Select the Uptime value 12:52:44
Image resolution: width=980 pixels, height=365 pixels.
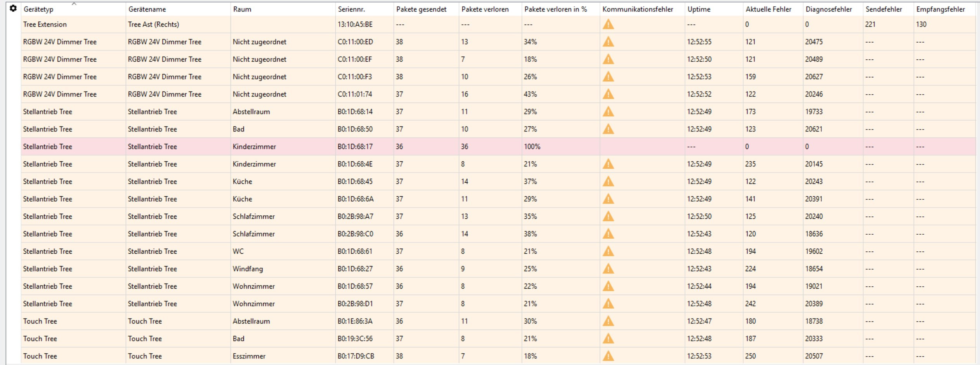[x=699, y=286]
